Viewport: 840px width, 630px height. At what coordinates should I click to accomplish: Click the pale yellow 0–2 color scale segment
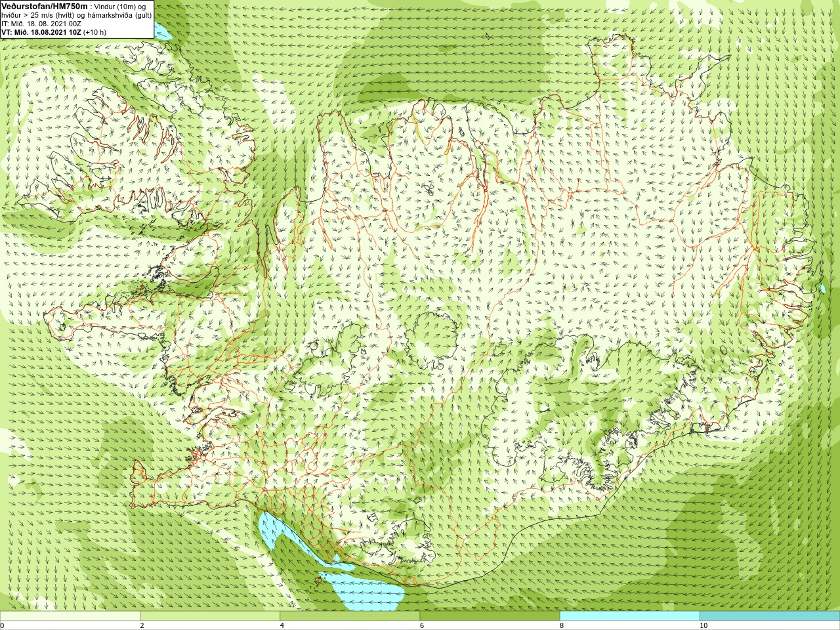coord(70,616)
